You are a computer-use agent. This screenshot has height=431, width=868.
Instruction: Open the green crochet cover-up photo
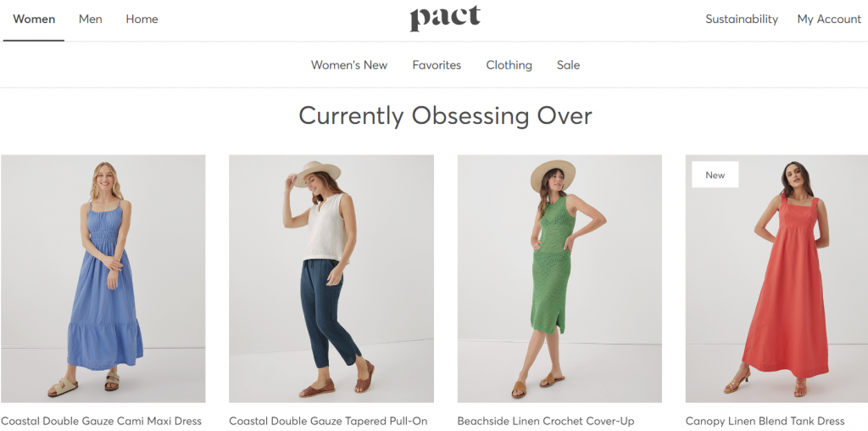559,278
